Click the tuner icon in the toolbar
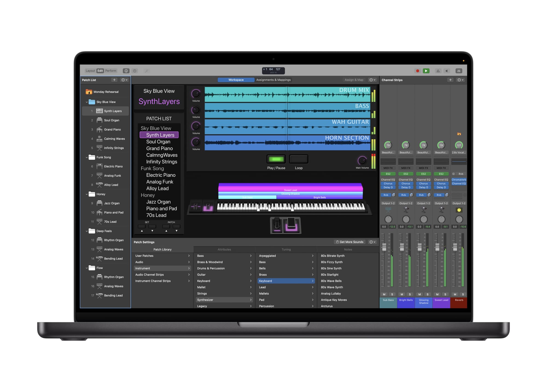 click(147, 71)
